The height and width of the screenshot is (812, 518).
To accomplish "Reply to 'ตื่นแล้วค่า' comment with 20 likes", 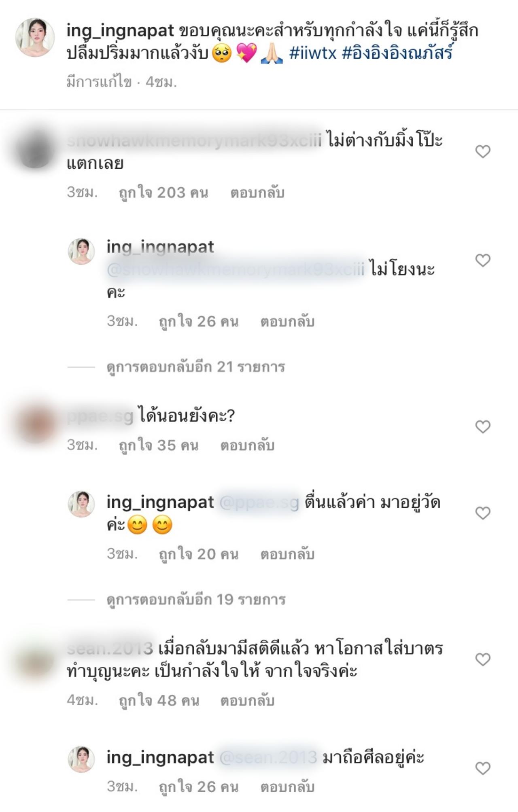I will (287, 554).
